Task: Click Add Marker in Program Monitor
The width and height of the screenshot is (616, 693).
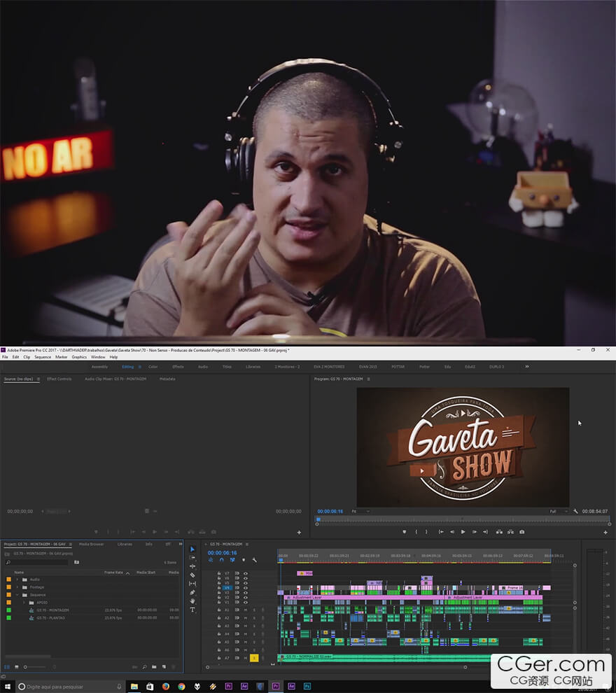Action: coord(405,532)
